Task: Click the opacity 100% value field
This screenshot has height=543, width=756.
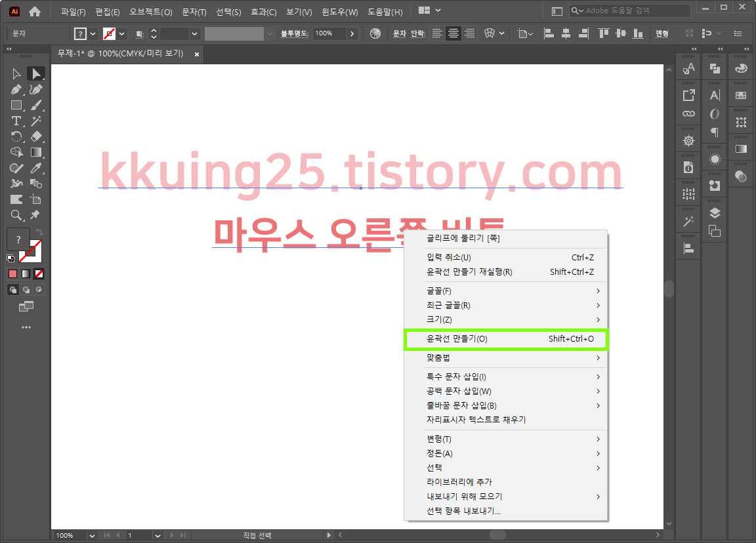Action: 329,33
